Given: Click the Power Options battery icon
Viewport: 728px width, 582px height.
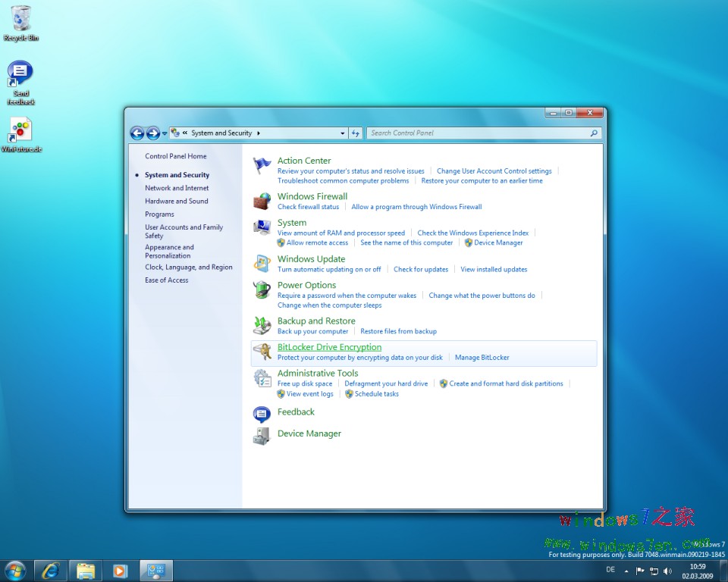Looking at the screenshot, I should [262, 289].
